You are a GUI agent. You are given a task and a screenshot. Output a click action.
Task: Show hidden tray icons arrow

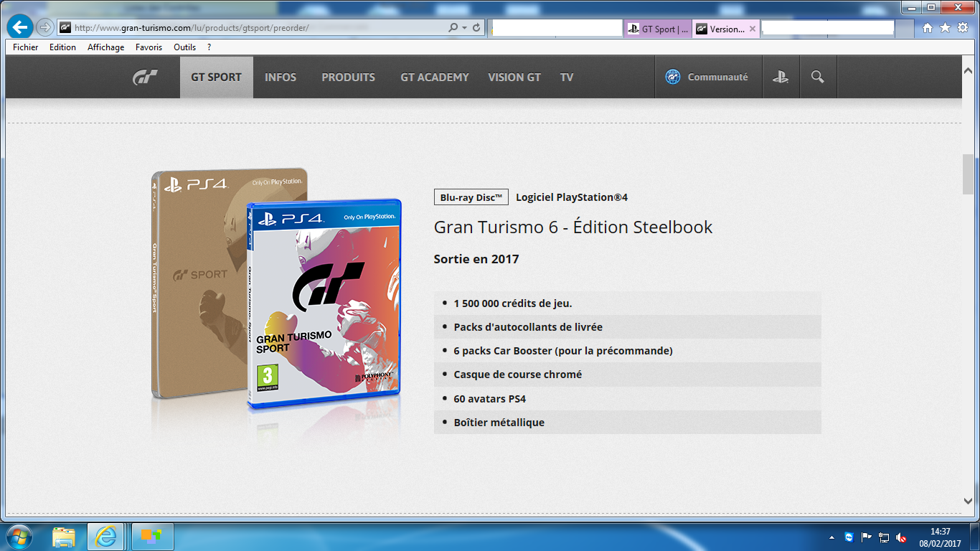point(831,537)
